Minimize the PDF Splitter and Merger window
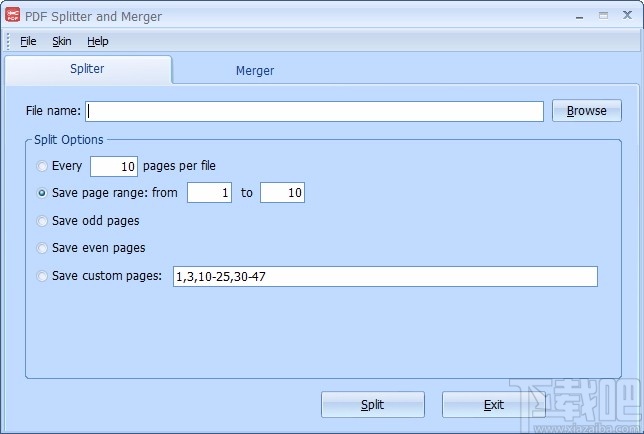This screenshot has height=434, width=644. coord(580,16)
